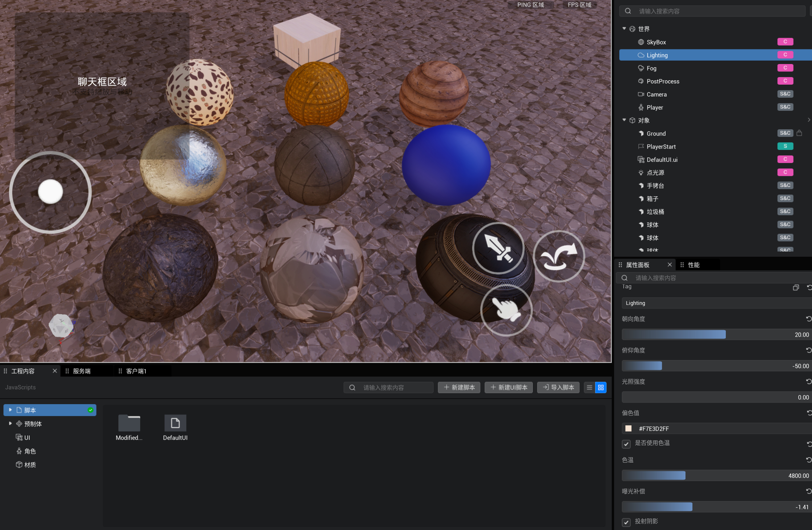Click the project panel search field
This screenshot has width=812, height=530.
389,387
